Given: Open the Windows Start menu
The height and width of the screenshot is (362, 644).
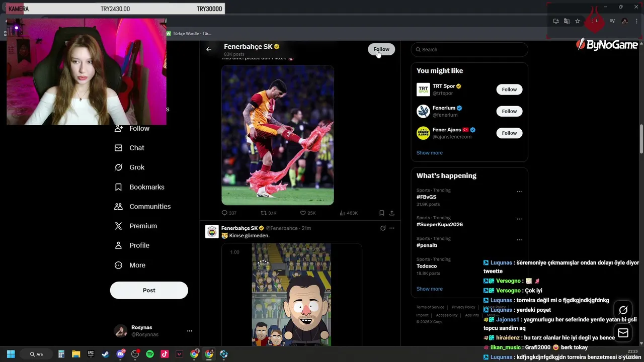Looking at the screenshot, I should point(11,354).
